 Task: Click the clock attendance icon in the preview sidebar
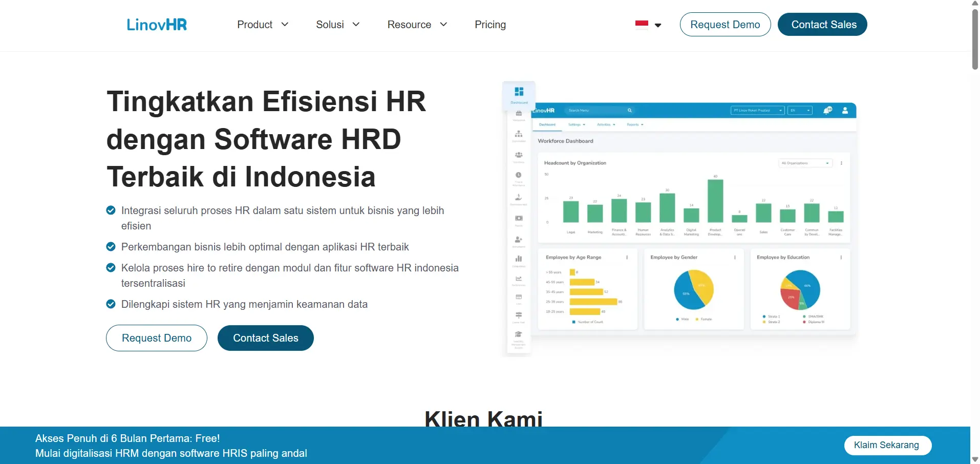519,175
